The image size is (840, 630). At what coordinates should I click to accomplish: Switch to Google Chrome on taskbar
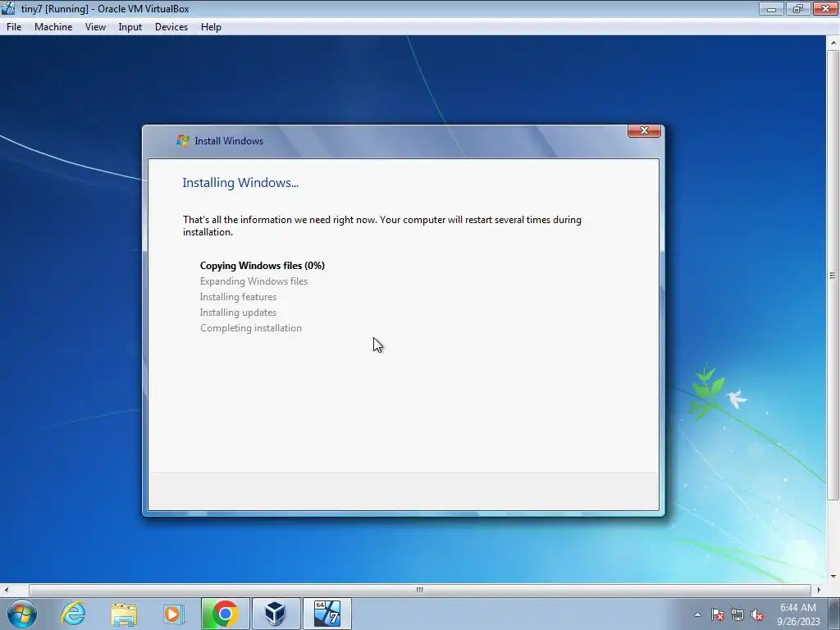tap(225, 614)
